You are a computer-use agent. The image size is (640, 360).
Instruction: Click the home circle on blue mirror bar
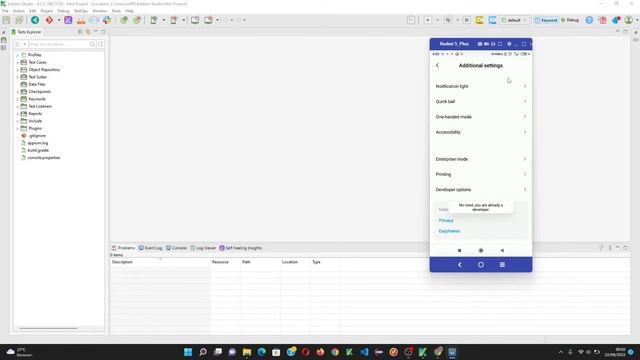tap(481, 265)
